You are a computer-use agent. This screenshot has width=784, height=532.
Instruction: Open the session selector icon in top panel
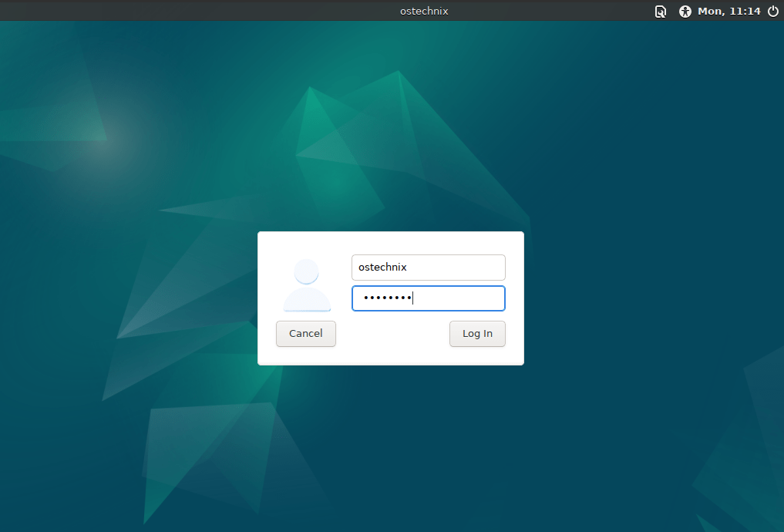tap(660, 11)
